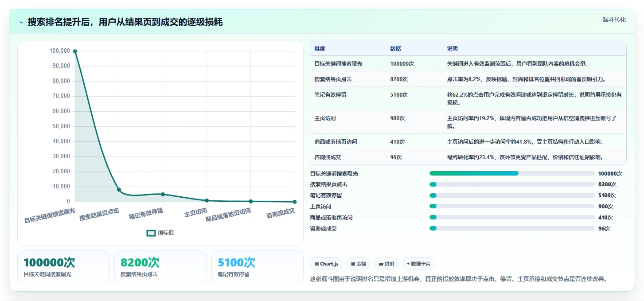Click the 主页访问 progress bar
Screen dimensions: 644x301
(512, 206)
